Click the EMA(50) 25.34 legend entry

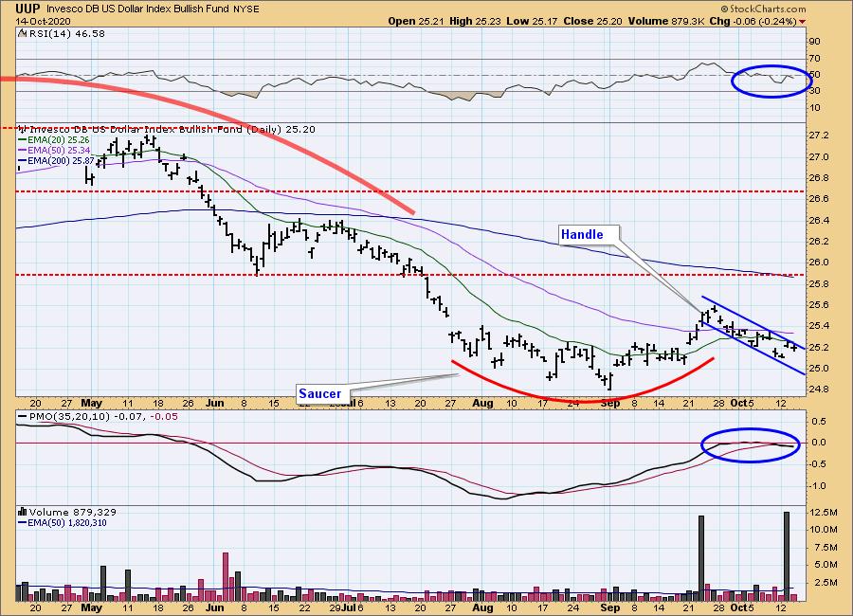[x=53, y=150]
